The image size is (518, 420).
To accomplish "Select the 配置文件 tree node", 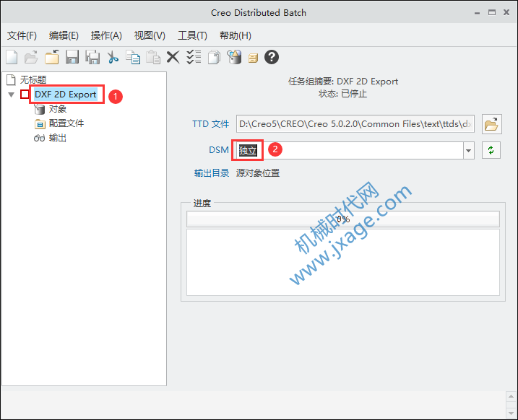I will pos(66,123).
